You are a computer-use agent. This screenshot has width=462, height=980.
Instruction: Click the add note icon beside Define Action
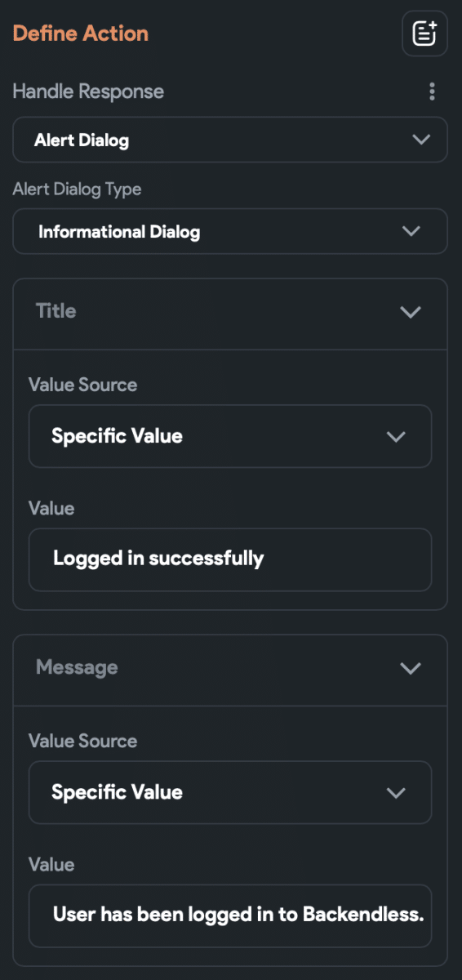coord(424,33)
